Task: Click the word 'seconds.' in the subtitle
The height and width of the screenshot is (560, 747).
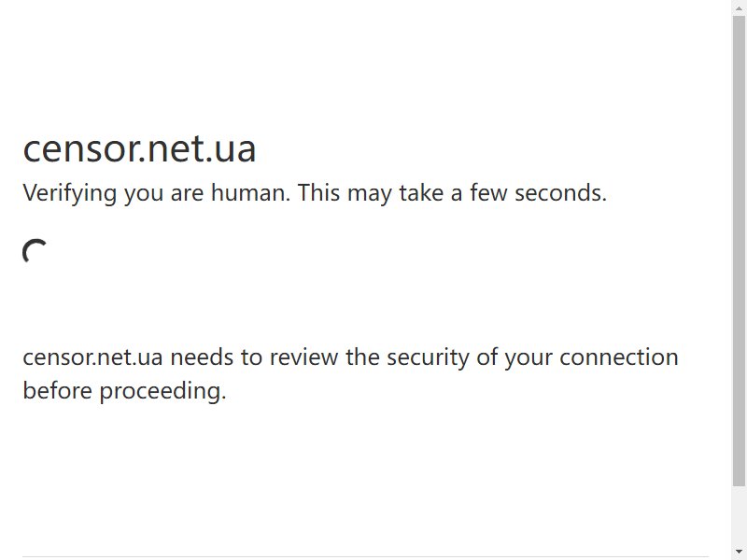Action: [561, 193]
